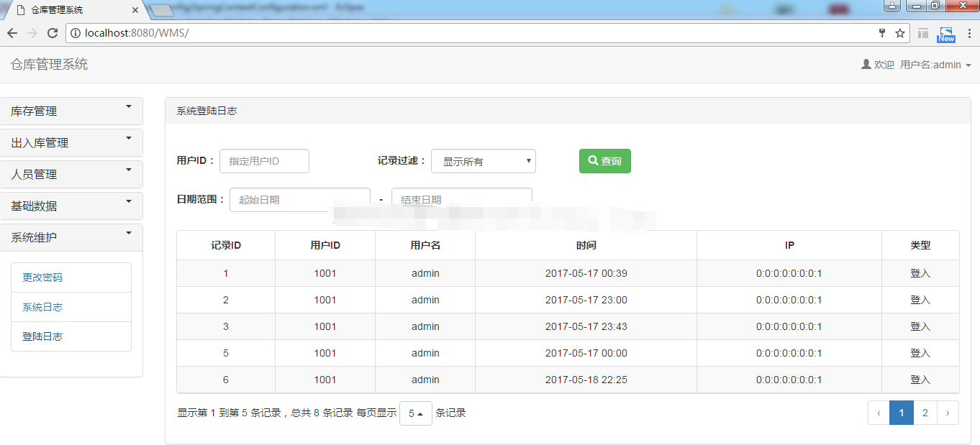This screenshot has height=445, width=980.
Task: Open the 更改密码 menu item
Action: 71,277
